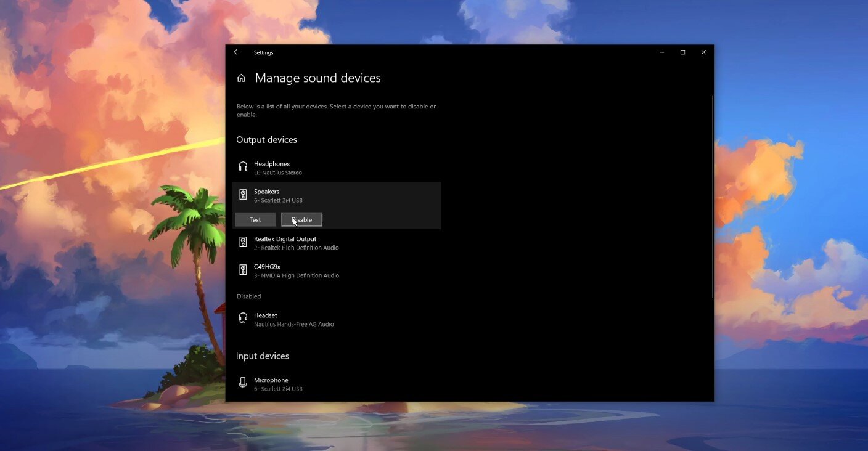Click the disabled Headset icon

click(x=243, y=319)
